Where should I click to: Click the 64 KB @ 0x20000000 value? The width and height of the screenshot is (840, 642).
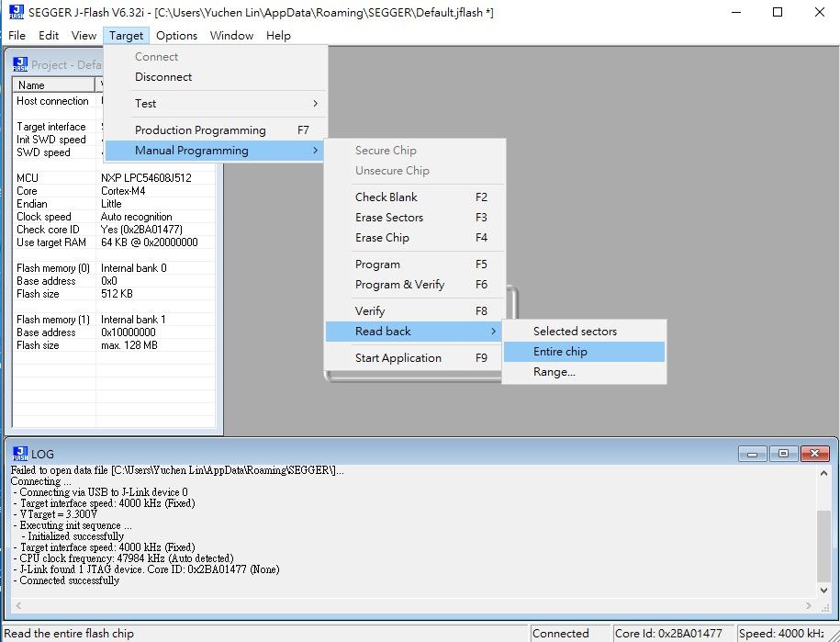pyautogui.click(x=150, y=242)
